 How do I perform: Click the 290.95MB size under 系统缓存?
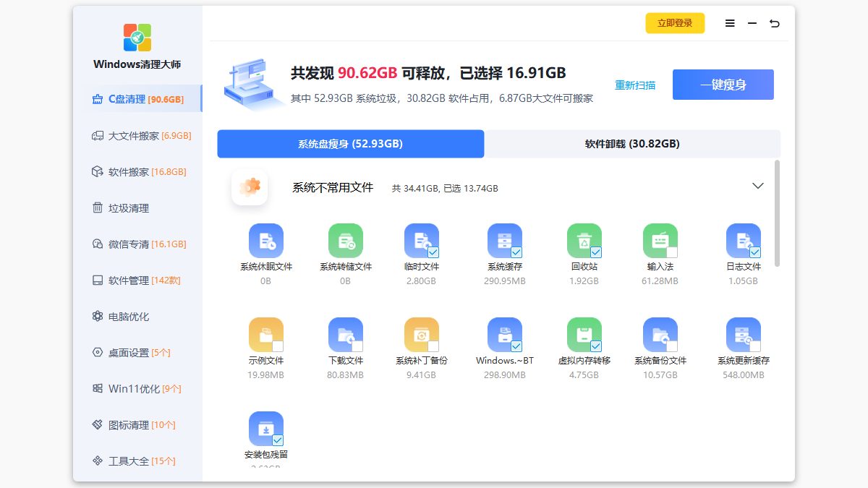(505, 281)
